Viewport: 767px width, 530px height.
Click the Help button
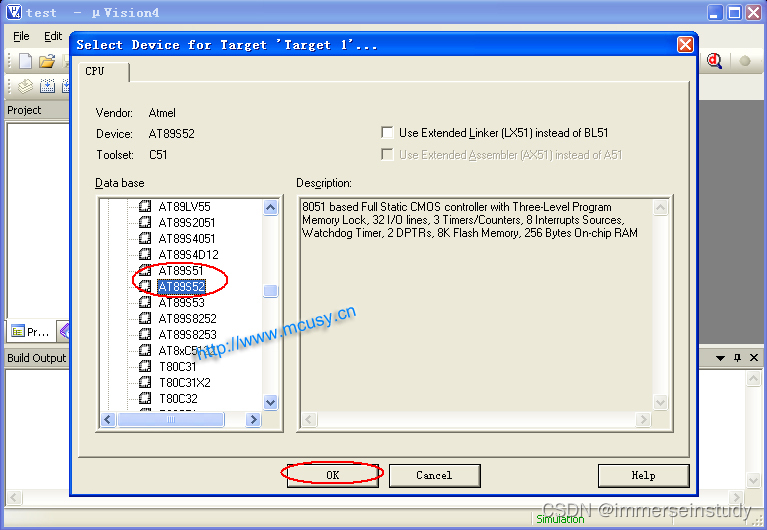[x=643, y=476]
